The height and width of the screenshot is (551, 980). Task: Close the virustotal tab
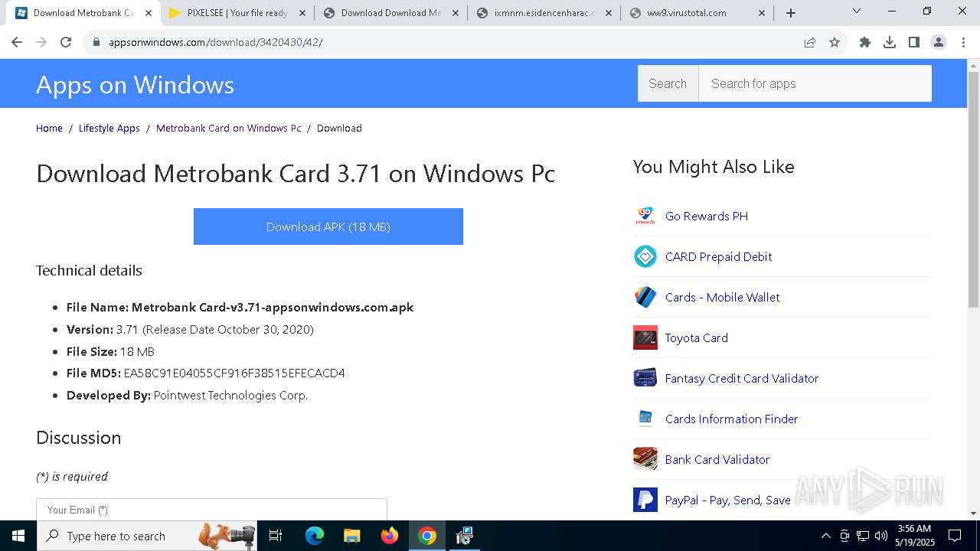[762, 13]
